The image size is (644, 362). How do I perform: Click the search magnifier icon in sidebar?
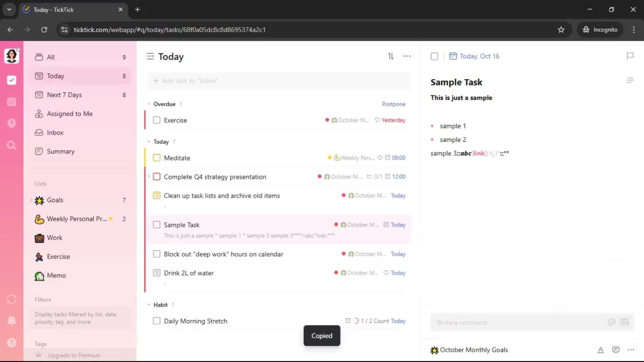click(11, 145)
